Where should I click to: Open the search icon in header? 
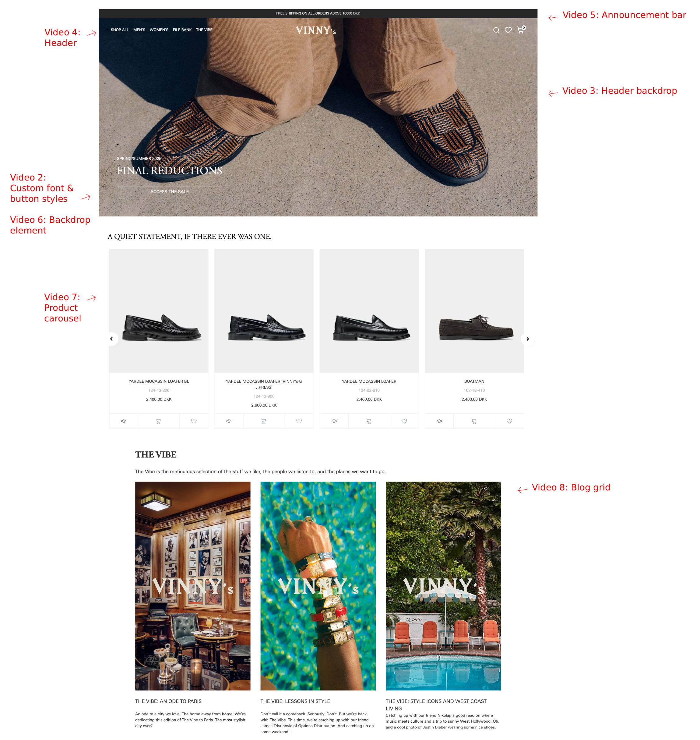496,30
